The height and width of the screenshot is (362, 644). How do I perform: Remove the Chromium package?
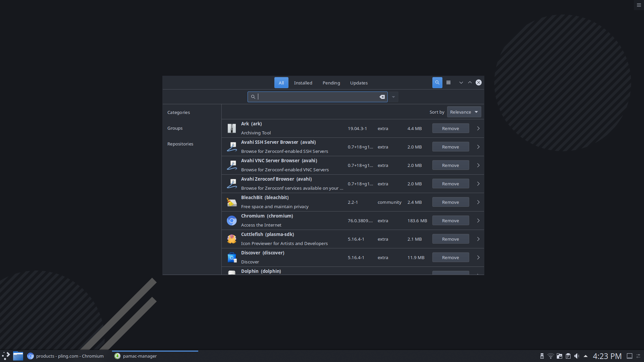pyautogui.click(x=450, y=221)
